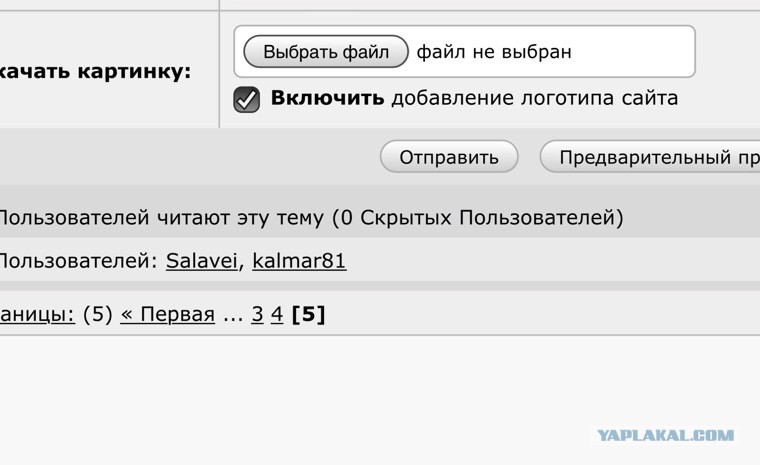The image size is (760, 465).
Task: Click the "добавление логотипа сайта" label text
Action: (x=535, y=98)
